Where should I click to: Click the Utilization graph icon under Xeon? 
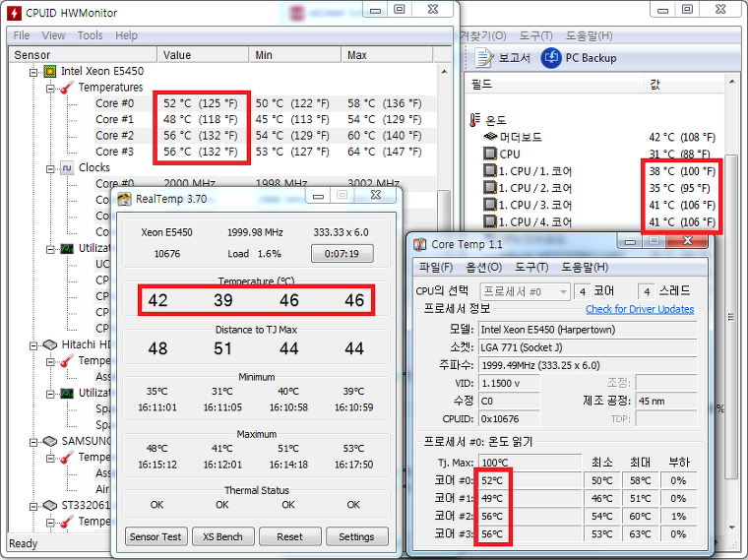click(x=67, y=249)
